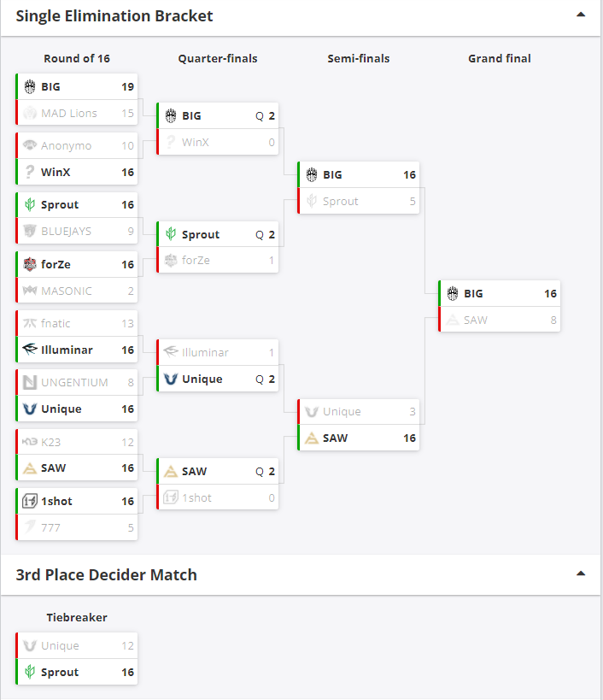Click the WinX question mark icon in Round of 16
This screenshot has width=603, height=700.
click(x=29, y=172)
